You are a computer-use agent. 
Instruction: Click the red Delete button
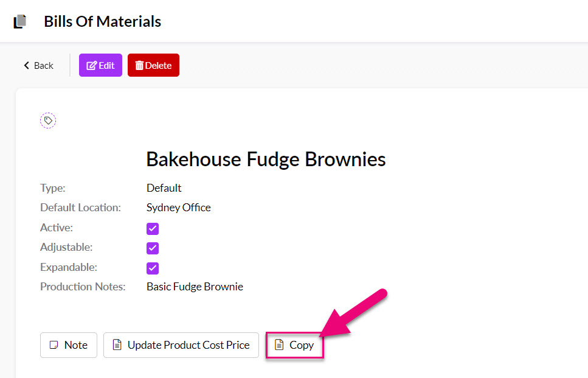[153, 65]
